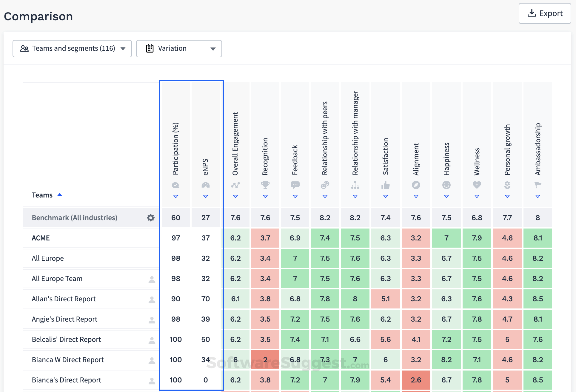The width and height of the screenshot is (576, 392).
Task: Click Bianca W Recognition score cell
Action: 265,360
